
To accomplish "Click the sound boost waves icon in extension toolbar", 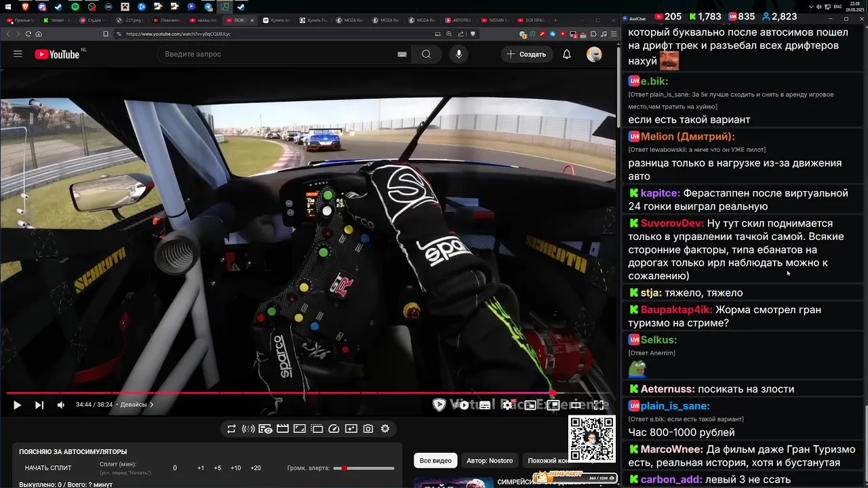I will click(x=248, y=429).
